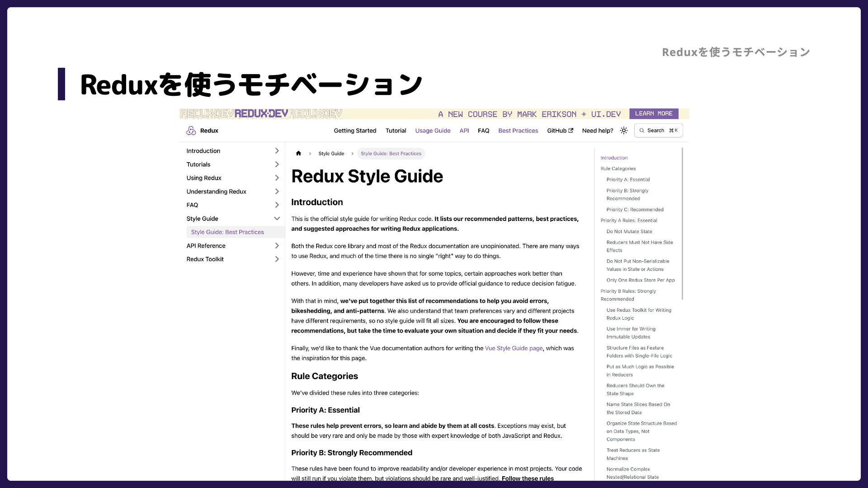This screenshot has height=488, width=868.
Task: Click the LEARN MORE banner button
Action: 653,113
